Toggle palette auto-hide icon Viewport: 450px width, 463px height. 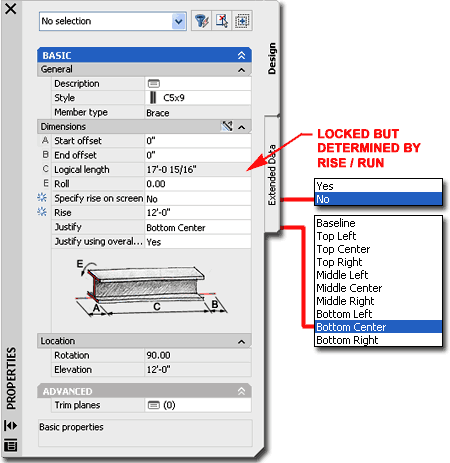[10, 426]
